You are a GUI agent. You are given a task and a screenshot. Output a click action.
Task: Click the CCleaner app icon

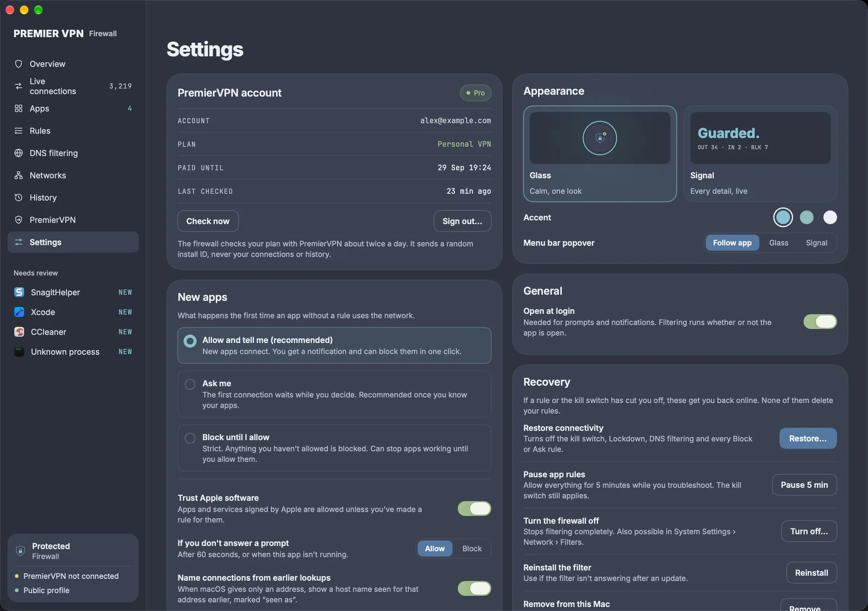click(x=19, y=332)
